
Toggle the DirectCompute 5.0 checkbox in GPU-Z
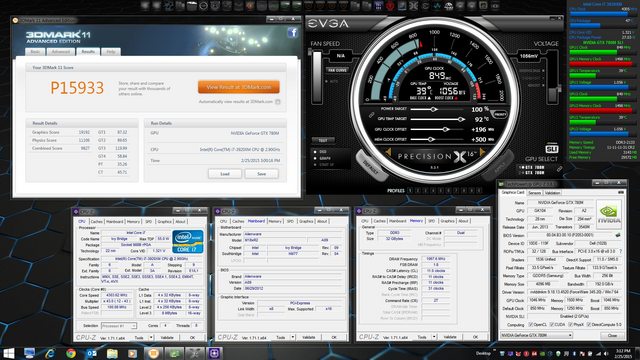(589, 324)
